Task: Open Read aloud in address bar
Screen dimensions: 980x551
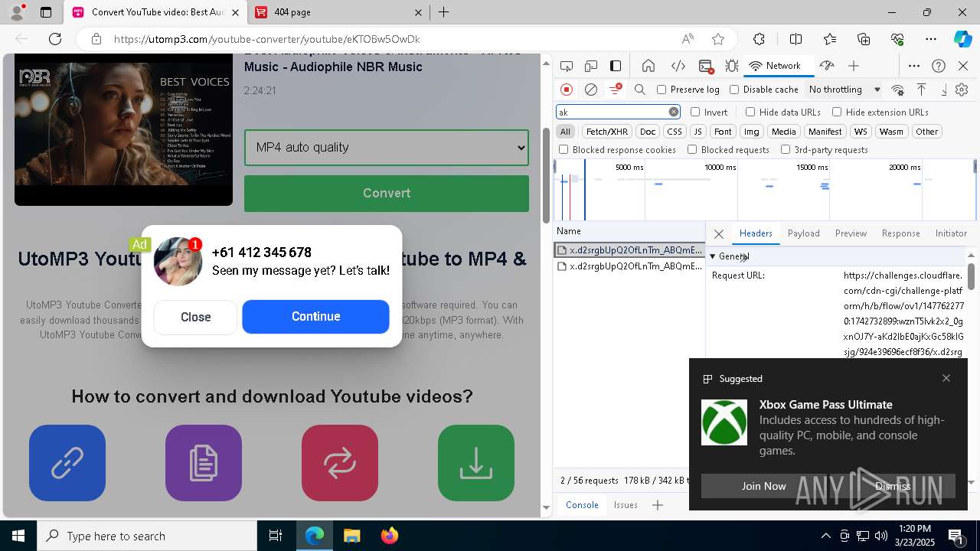Action: click(688, 39)
